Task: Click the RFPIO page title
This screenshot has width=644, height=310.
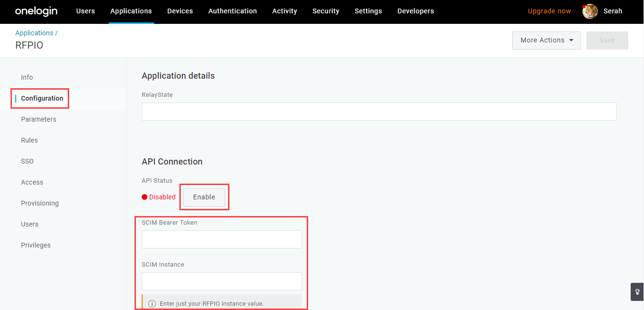Action: click(x=29, y=45)
